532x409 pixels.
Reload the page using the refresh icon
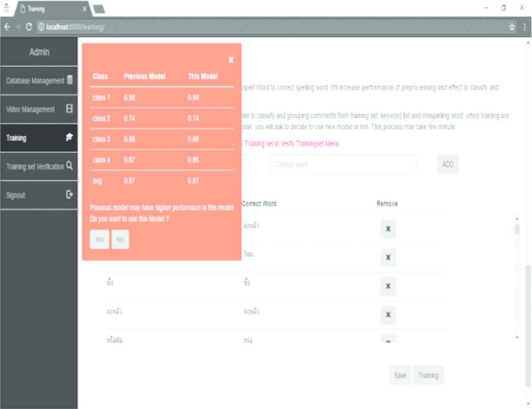point(29,27)
